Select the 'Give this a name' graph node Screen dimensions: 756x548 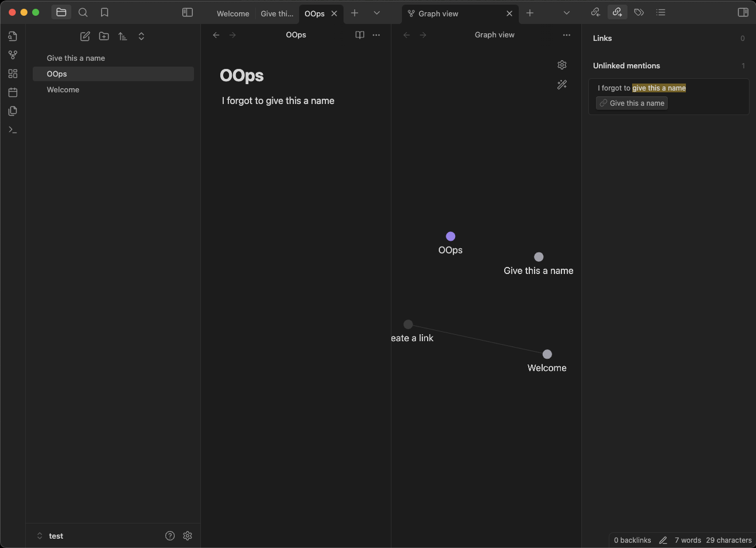coord(539,257)
